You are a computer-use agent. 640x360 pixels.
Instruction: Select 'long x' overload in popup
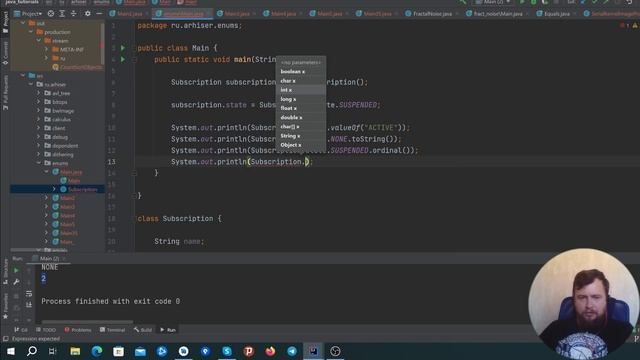point(301,99)
